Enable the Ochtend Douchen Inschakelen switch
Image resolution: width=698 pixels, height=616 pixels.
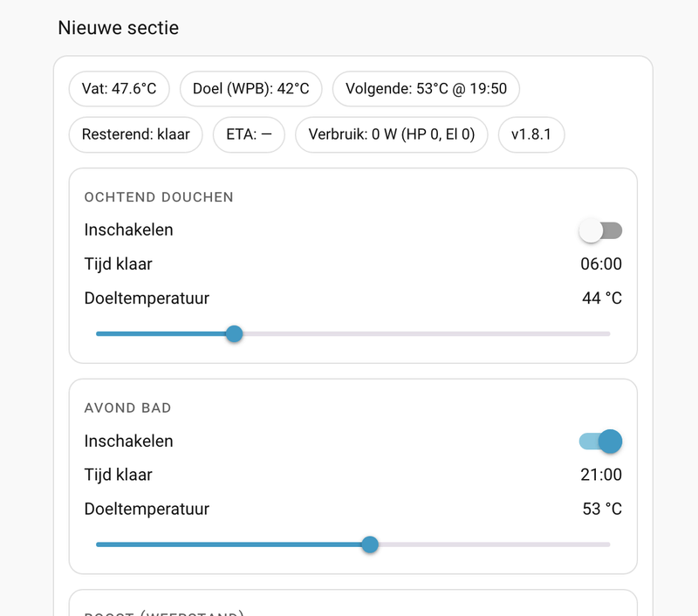600,230
